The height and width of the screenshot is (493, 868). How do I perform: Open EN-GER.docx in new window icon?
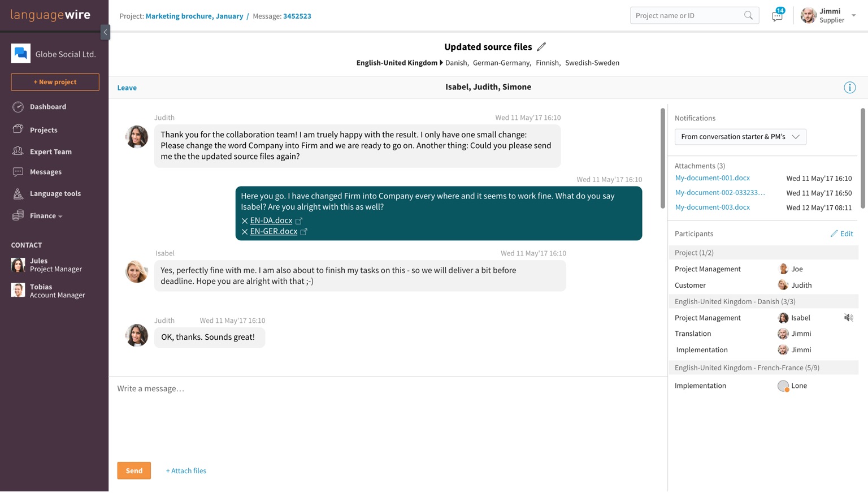(x=304, y=232)
